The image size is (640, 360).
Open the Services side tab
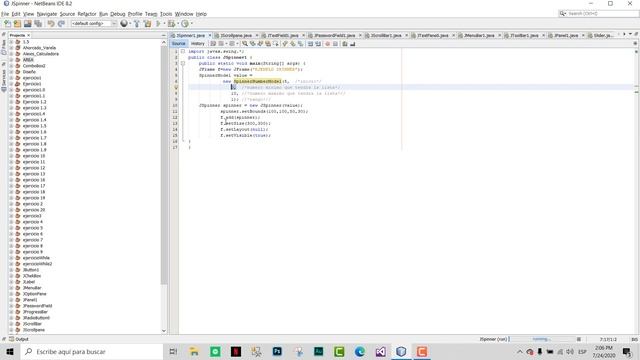click(x=4, y=78)
